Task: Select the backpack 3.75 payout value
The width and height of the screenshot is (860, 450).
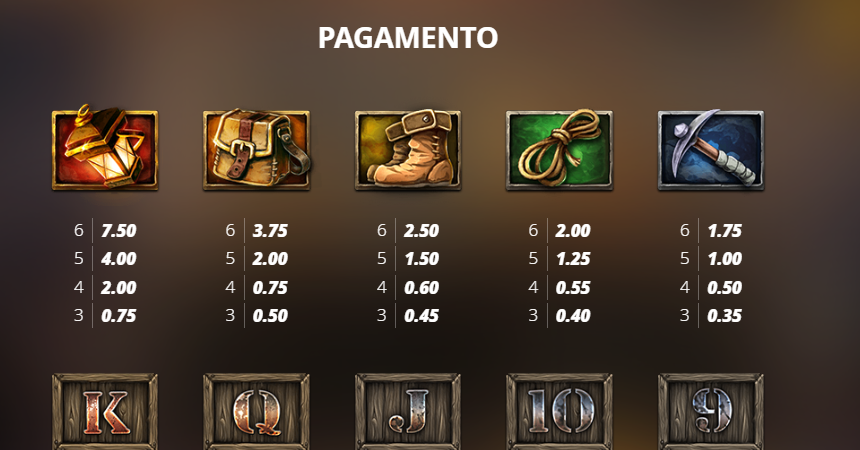Action: (270, 230)
